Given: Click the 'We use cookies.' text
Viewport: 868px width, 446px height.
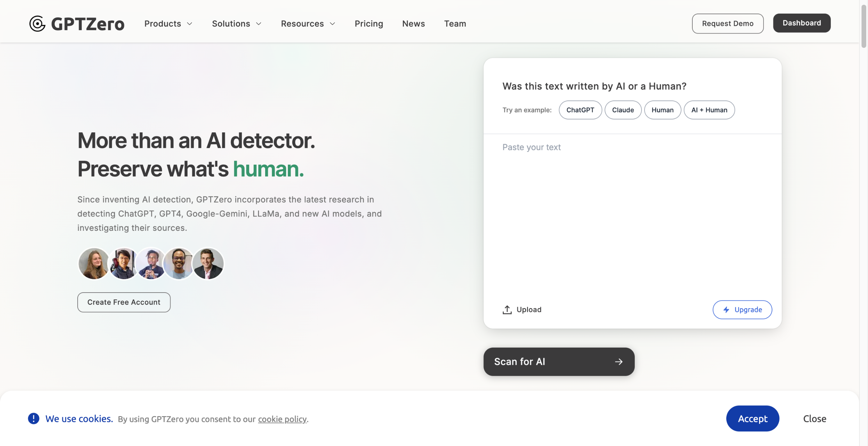Looking at the screenshot, I should pos(79,419).
